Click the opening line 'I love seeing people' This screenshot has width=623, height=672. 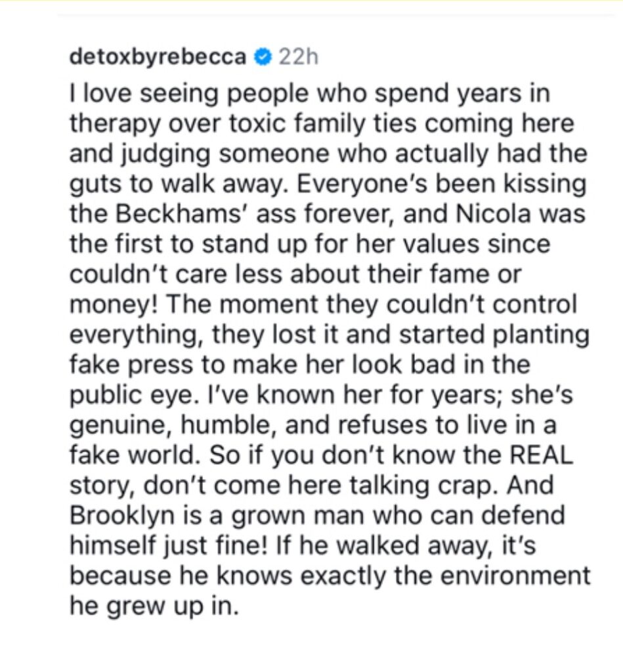(188, 94)
